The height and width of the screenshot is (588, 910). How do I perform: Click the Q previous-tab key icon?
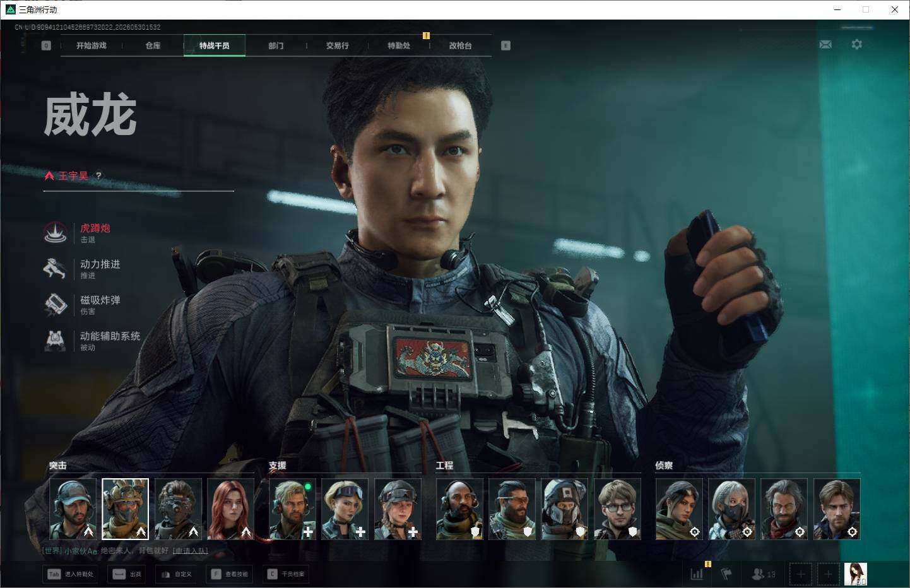pos(46,45)
